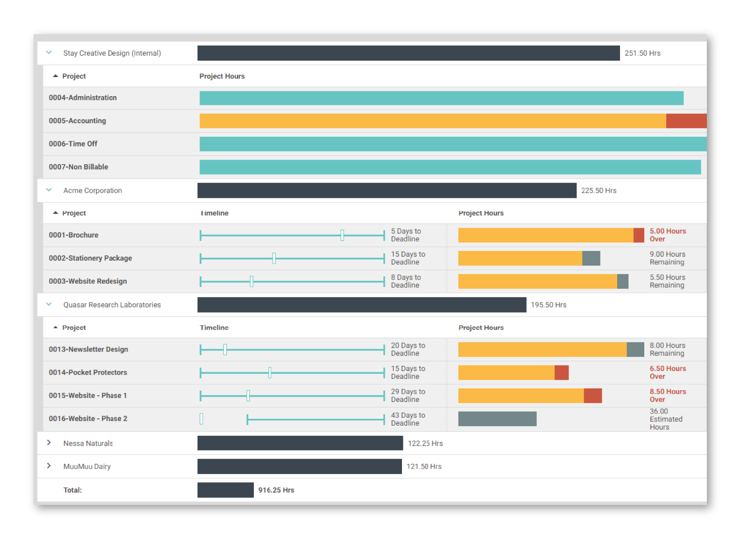Click the 0002-Stationery Package timeline marker
Screen dimensions: 747x560
(x=274, y=258)
